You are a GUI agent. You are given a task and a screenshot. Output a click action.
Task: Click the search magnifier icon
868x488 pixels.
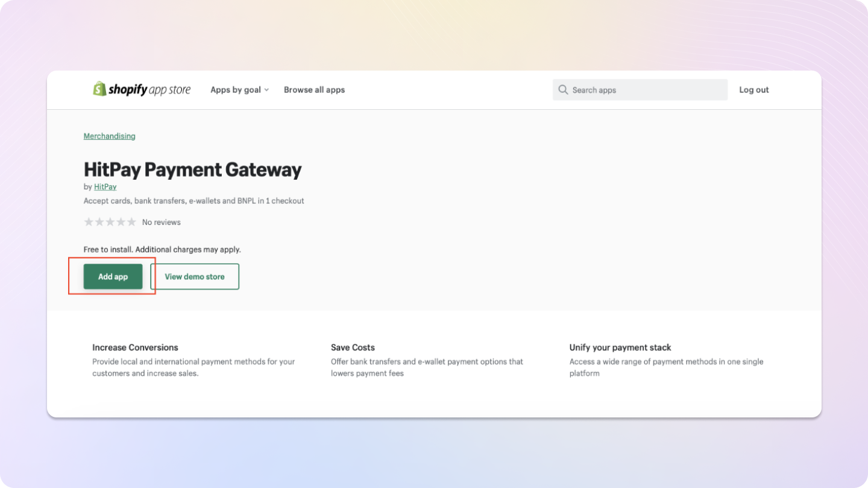tap(563, 90)
